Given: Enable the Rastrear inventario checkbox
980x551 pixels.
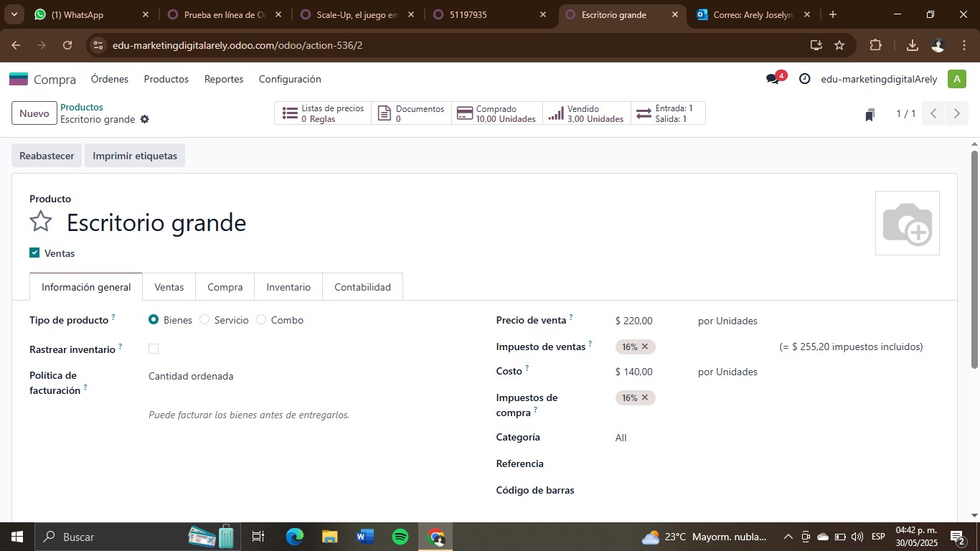Looking at the screenshot, I should pos(154,349).
